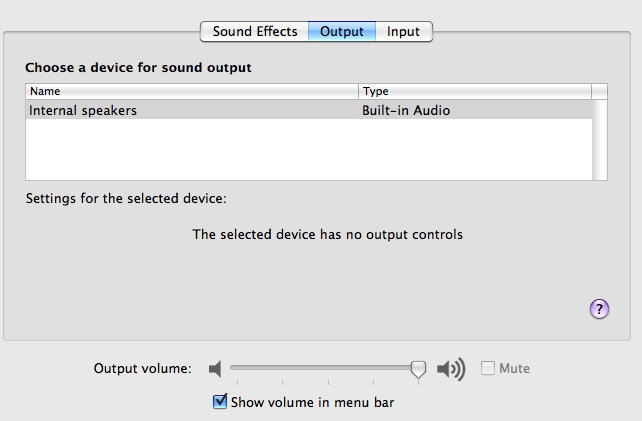
Task: Enable the Mute checkbox
Action: tap(488, 369)
